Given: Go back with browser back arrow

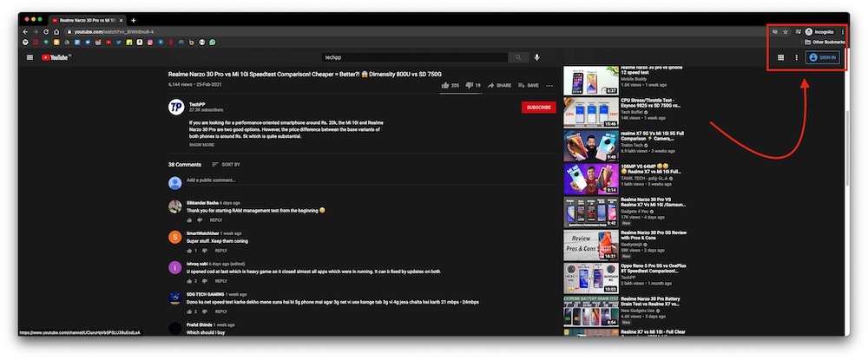Looking at the screenshot, I should [25, 32].
